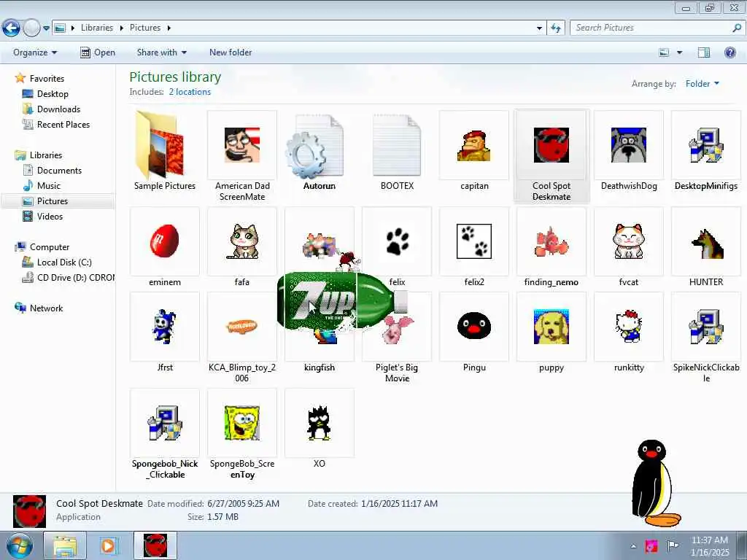Select the SpikeNickClickable icon

pos(705,327)
